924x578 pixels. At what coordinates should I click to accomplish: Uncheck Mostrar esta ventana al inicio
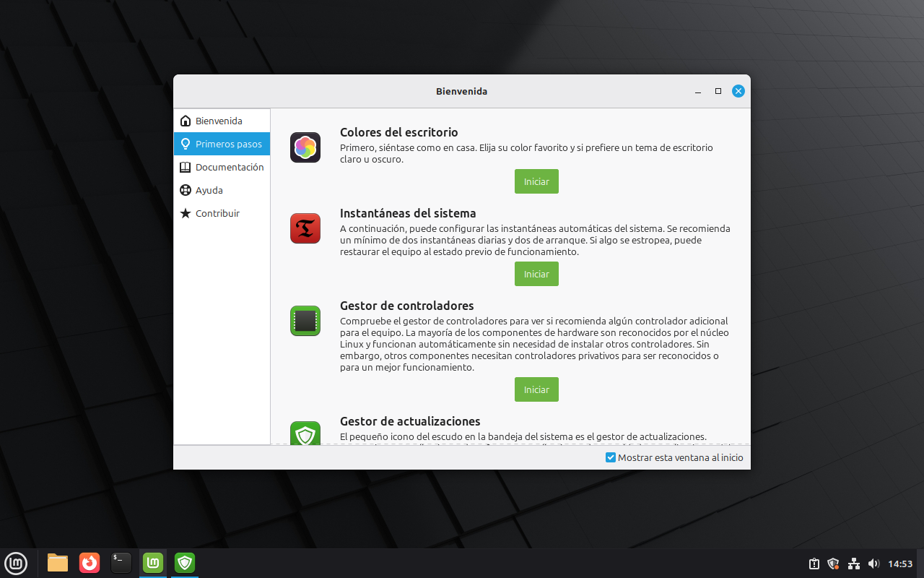pyautogui.click(x=611, y=457)
